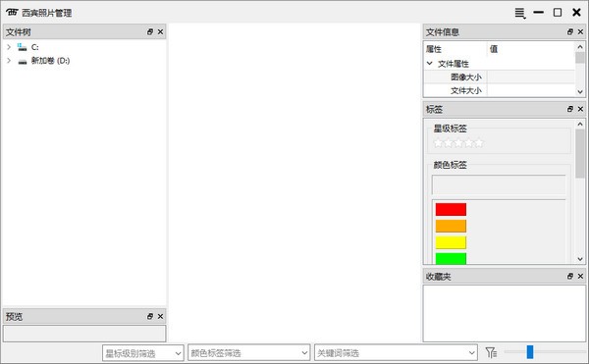Expand the 新加卷 (D:) node

9,61
